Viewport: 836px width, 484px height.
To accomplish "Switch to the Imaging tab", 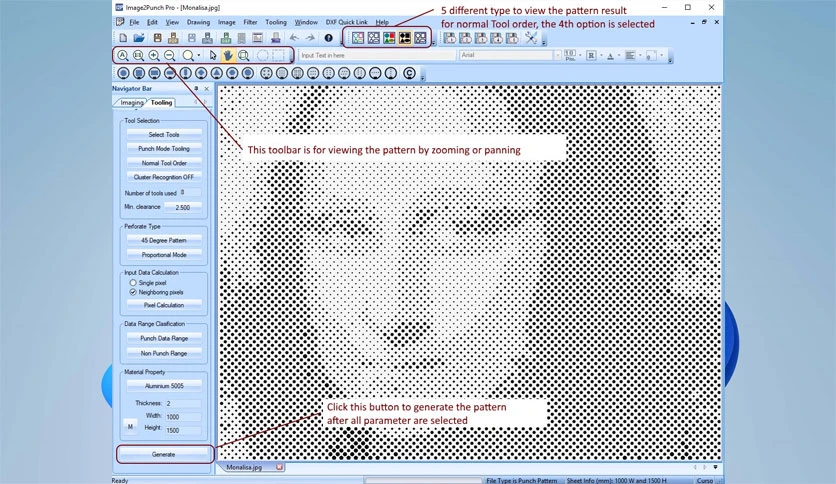I will [x=132, y=102].
